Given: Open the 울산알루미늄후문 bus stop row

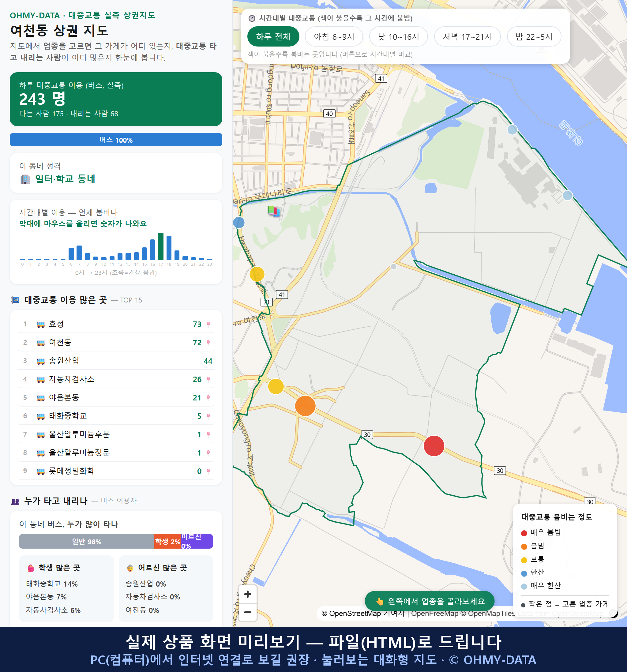Looking at the screenshot, I should [116, 434].
